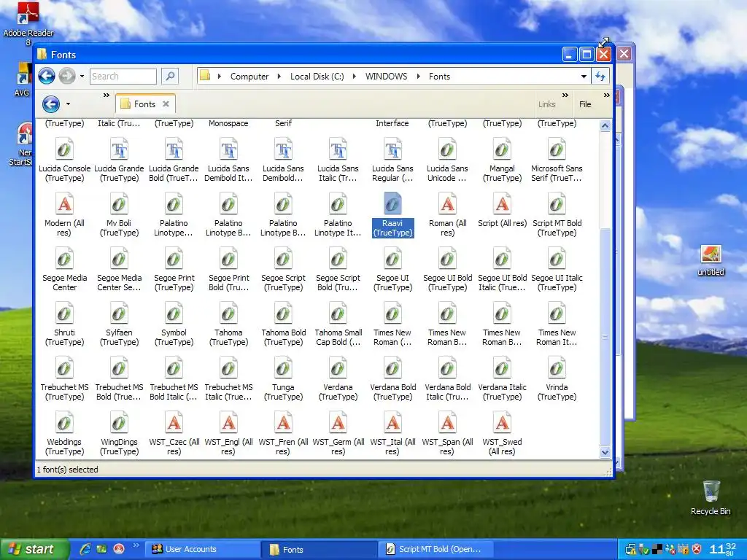The image size is (747, 560).
Task: Click Local Disk (C:) in address path
Action: click(x=317, y=76)
